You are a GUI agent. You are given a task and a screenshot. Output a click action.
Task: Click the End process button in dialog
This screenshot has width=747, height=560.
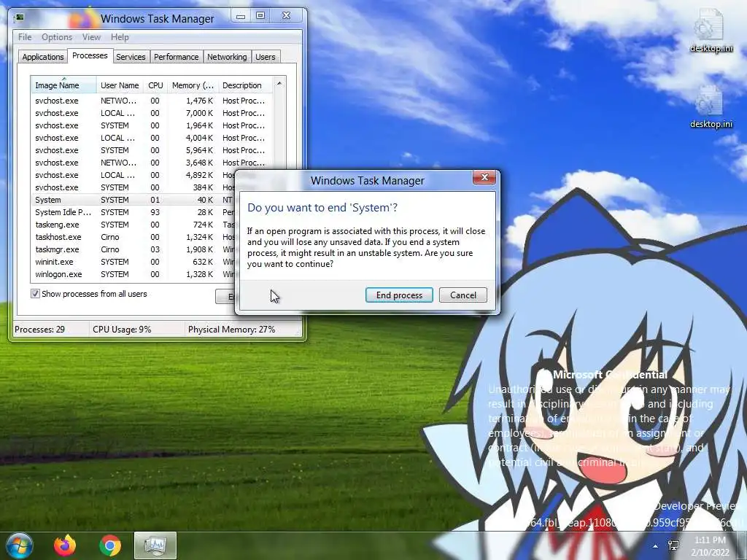tap(399, 295)
